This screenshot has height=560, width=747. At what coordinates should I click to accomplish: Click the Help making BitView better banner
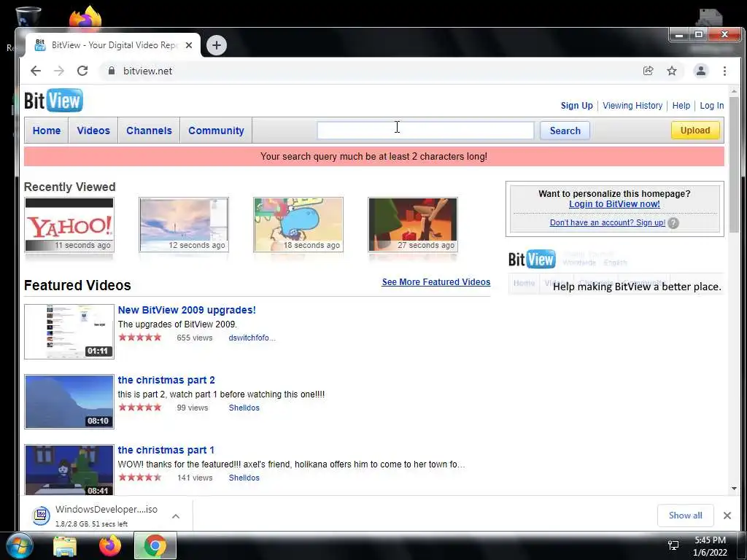click(616, 271)
